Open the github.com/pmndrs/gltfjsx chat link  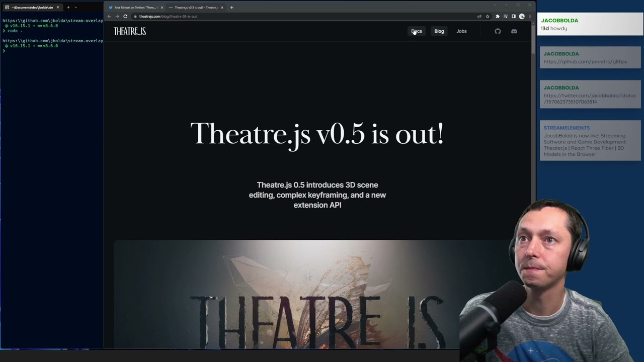tap(585, 62)
